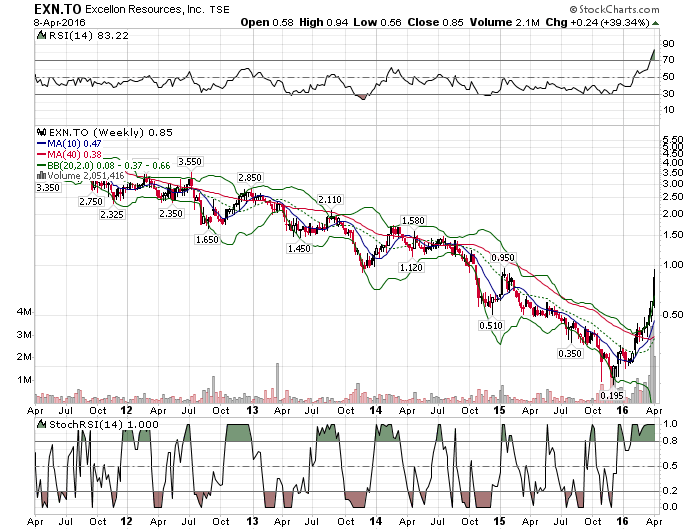700x530 pixels.
Task: Click the EXN.TO Weekly candlestick icon
Action: (x=41, y=133)
